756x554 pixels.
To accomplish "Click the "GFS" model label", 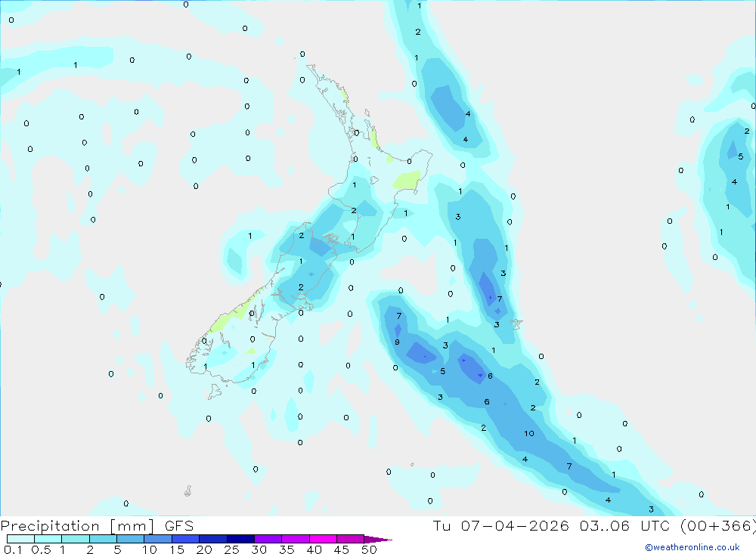I will (x=179, y=526).
